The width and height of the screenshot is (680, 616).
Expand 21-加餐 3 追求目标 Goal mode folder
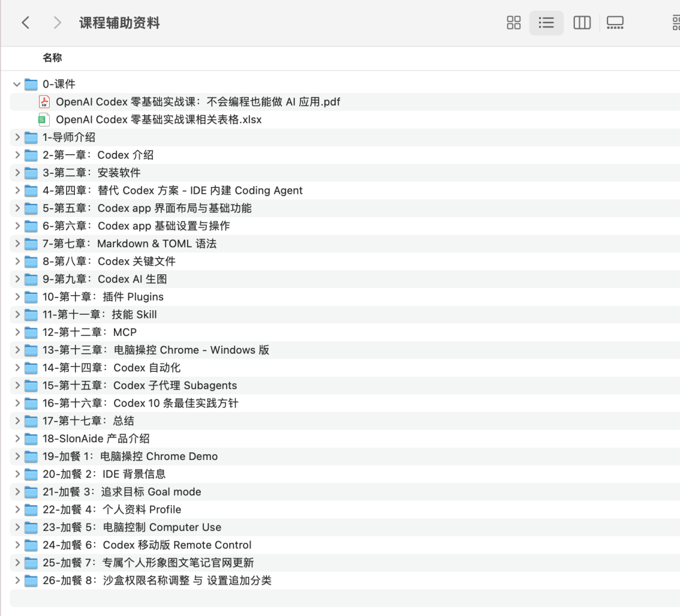pyautogui.click(x=18, y=492)
